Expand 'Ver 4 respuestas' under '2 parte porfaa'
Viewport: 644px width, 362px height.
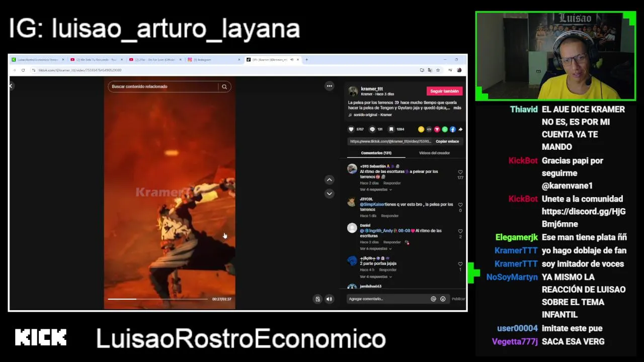click(x=375, y=277)
